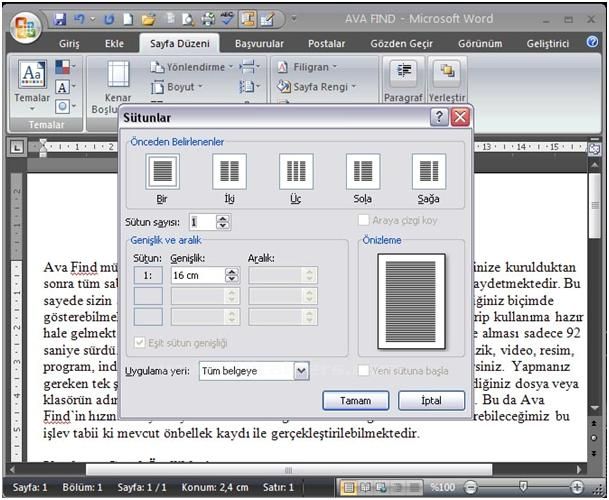Redo action via quick access toolbar
The height and width of the screenshot is (500, 609).
coord(109,19)
